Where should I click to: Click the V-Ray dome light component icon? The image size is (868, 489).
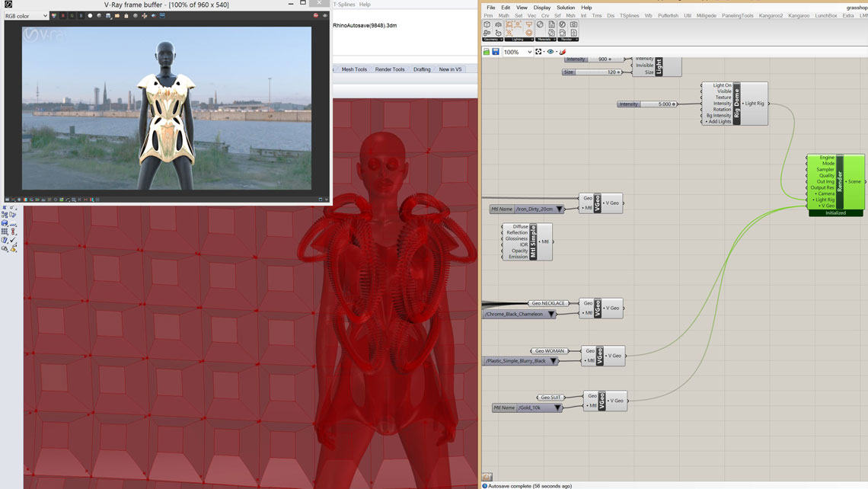pyautogui.click(x=509, y=24)
